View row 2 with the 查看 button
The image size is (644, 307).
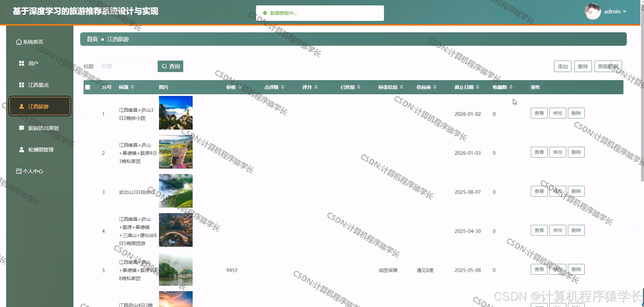point(539,152)
